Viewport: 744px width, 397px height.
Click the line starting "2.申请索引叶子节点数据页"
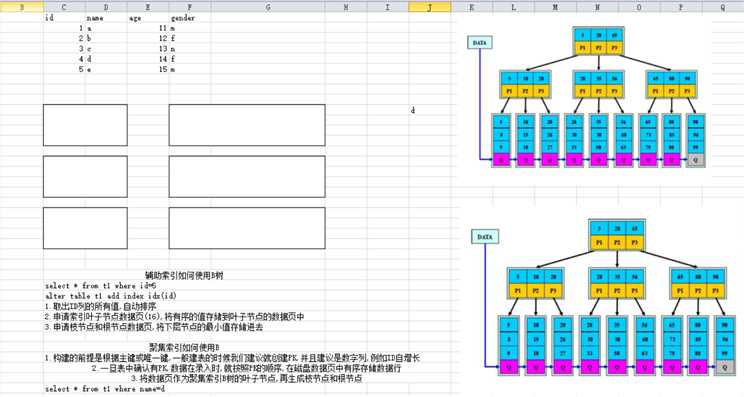[x=174, y=316]
